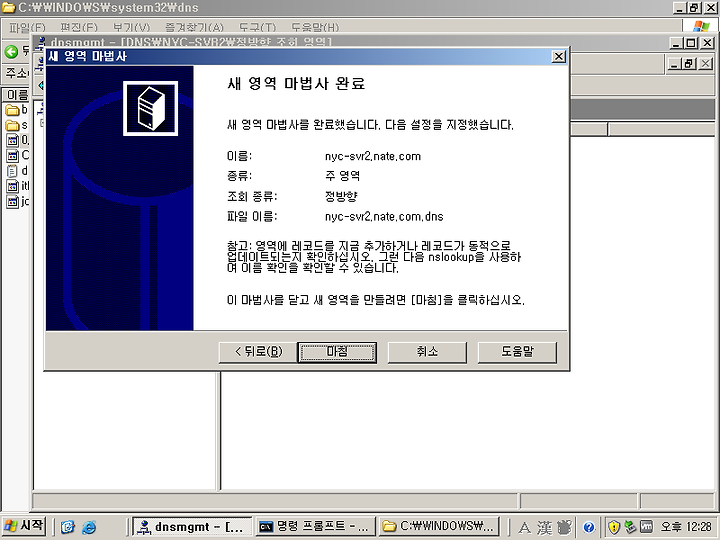The width and height of the screenshot is (720, 540).
Task: Open the 파일(F) menu in Explorer window
Action: point(28,28)
